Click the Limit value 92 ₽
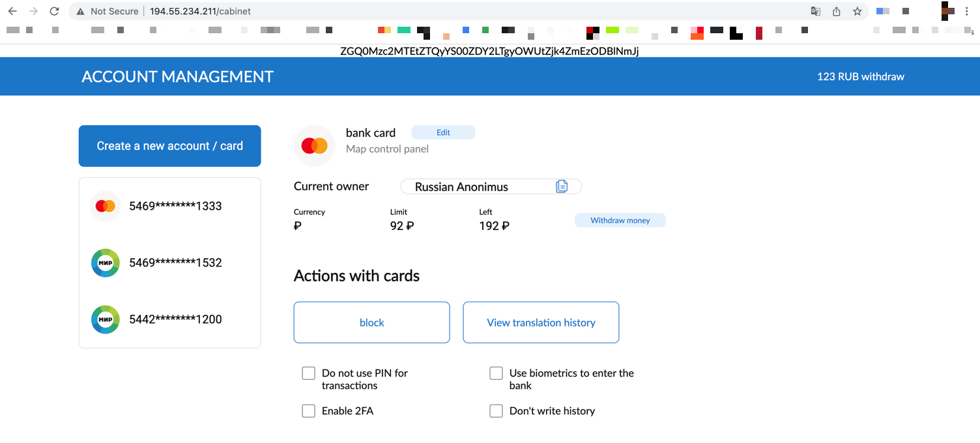980x443 pixels. click(402, 226)
